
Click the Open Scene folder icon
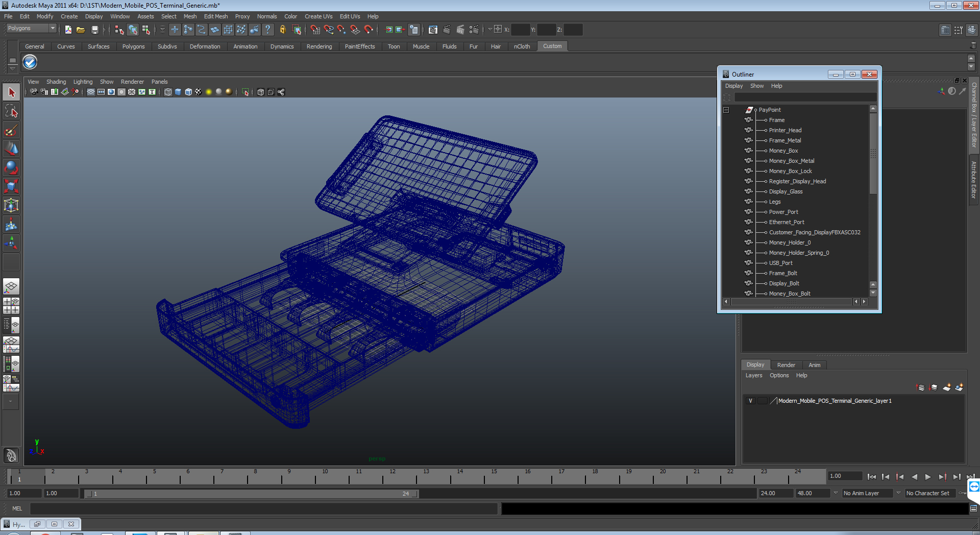click(81, 30)
